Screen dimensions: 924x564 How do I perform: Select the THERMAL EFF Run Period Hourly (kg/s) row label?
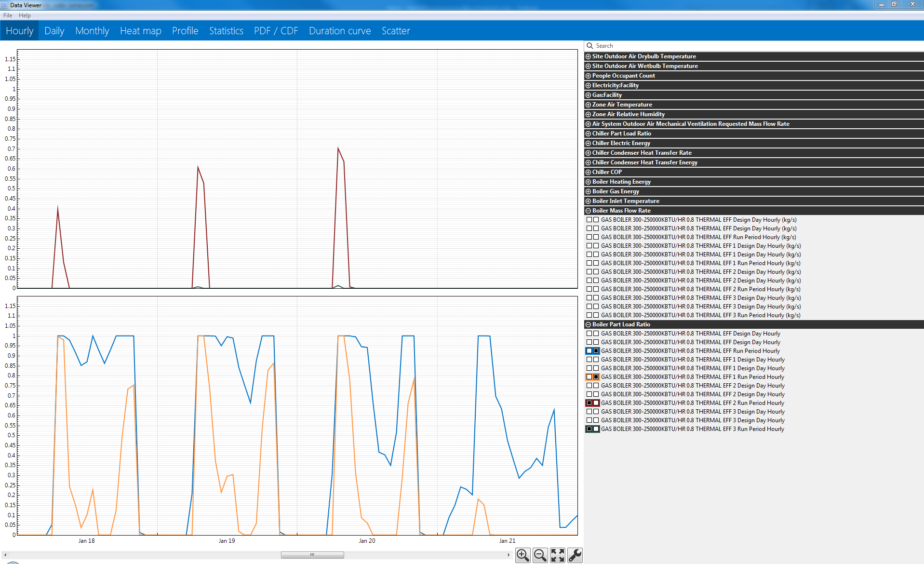(698, 237)
